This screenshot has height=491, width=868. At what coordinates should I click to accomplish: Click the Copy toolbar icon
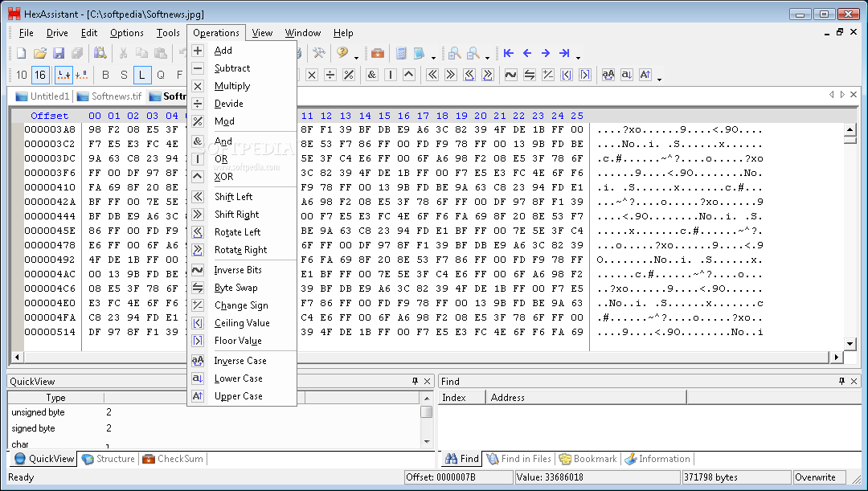click(x=141, y=53)
